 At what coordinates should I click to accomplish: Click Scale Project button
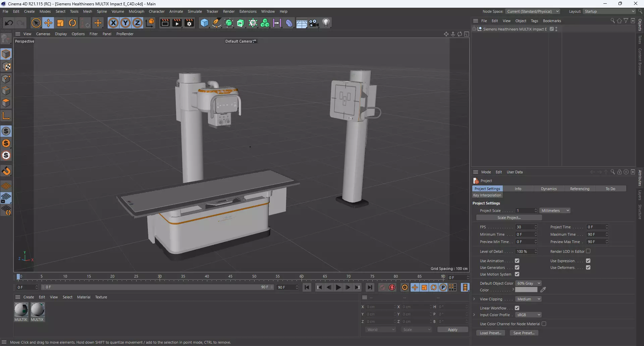509,218
